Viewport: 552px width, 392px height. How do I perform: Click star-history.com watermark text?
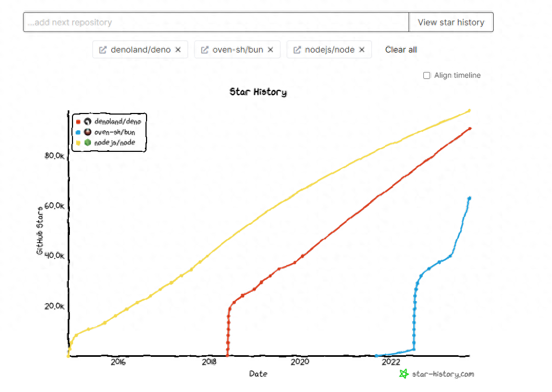[x=443, y=374]
